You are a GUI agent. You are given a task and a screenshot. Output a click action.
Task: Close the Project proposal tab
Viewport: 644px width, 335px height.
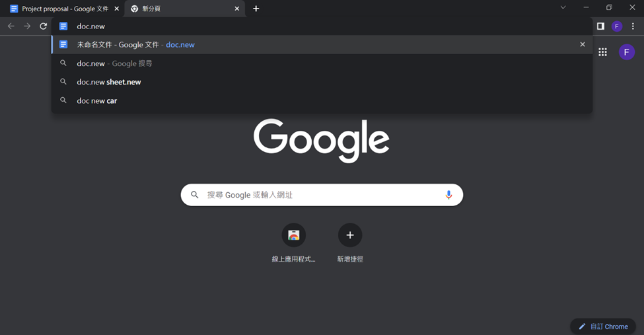(x=117, y=9)
